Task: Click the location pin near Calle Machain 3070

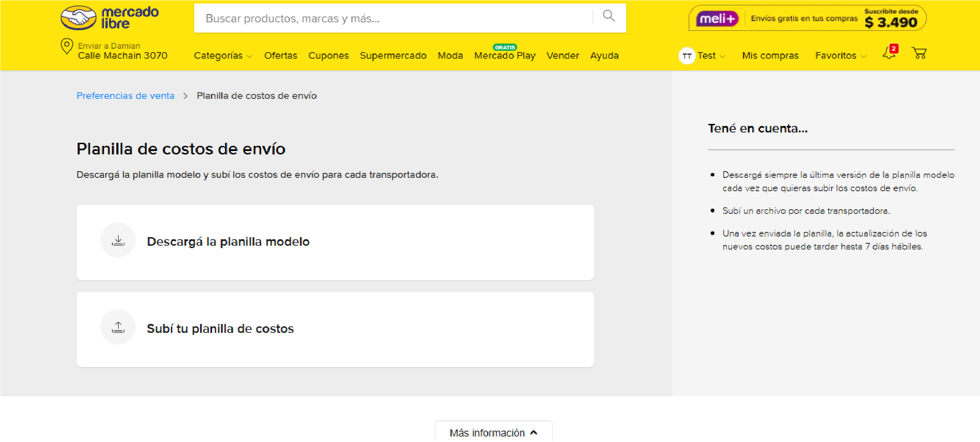Action: (x=67, y=47)
